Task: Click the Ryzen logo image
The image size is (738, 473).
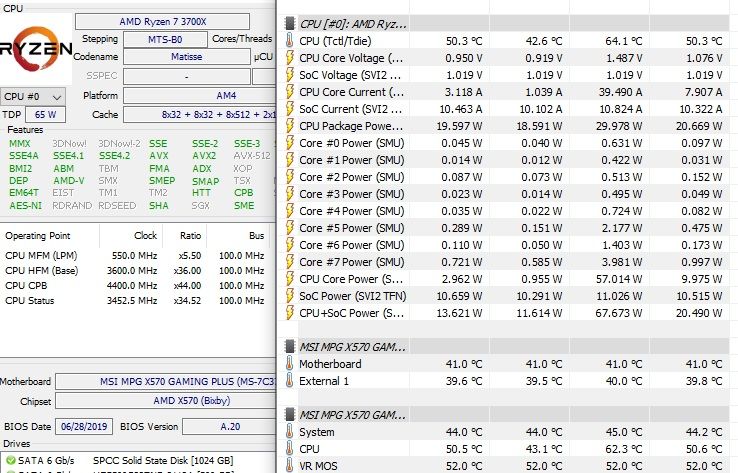Action: pyautogui.click(x=36, y=49)
